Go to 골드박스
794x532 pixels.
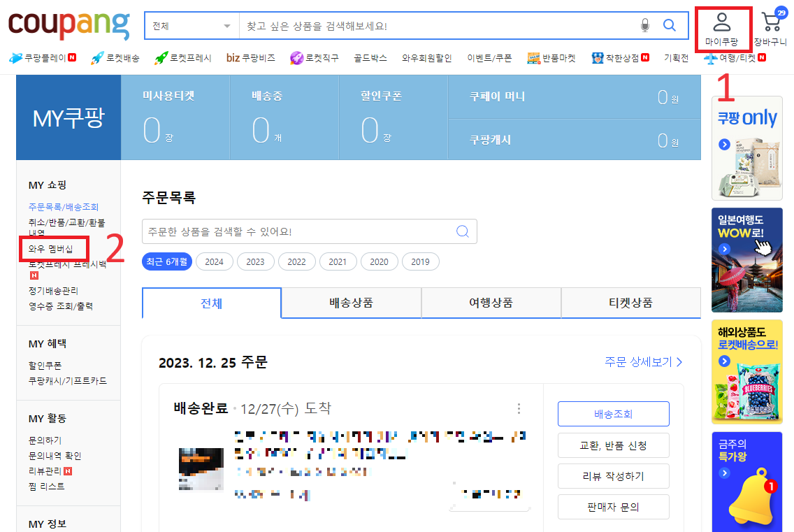pos(370,58)
